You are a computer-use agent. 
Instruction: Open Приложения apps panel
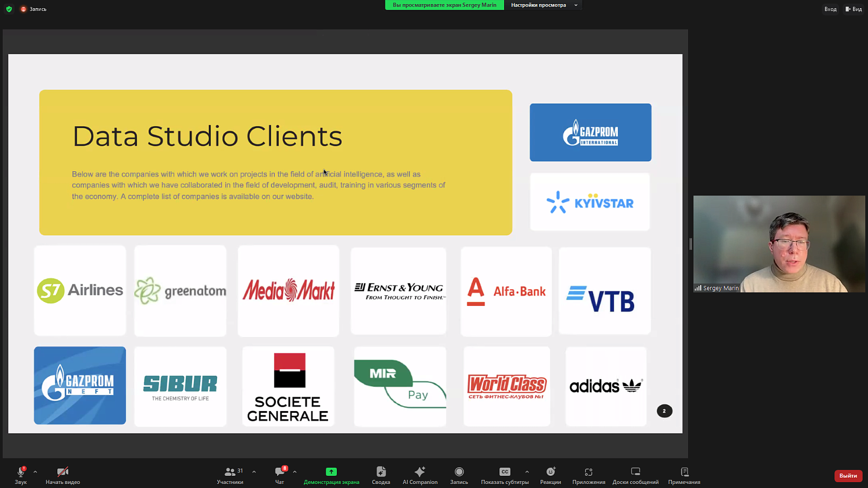589,475
